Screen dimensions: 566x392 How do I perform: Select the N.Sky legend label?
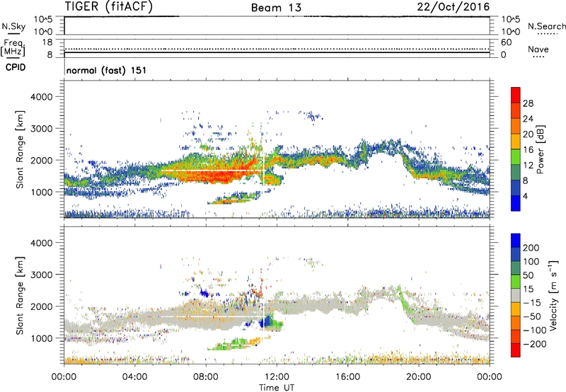13,26
